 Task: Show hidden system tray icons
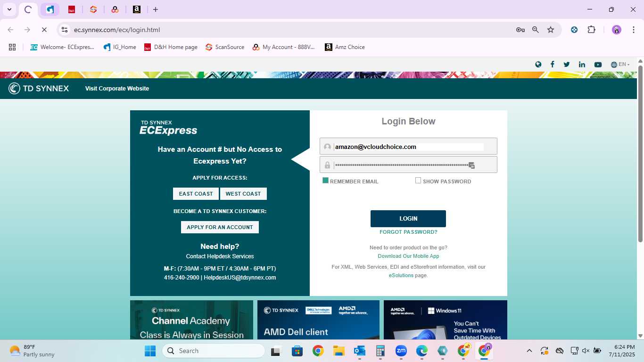coord(529,351)
